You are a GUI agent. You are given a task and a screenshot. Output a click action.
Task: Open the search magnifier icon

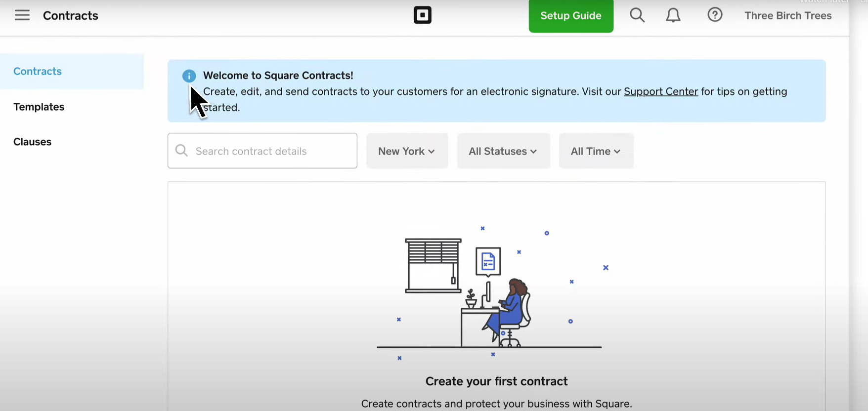(x=637, y=15)
